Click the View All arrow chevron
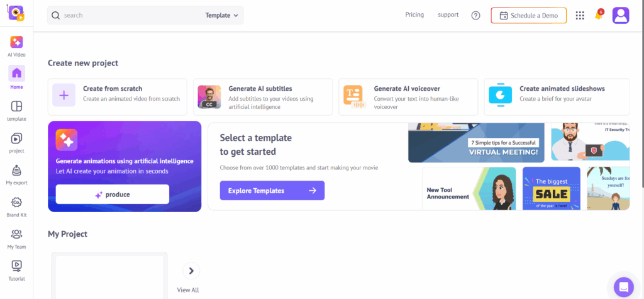Image resolution: width=644 pixels, height=299 pixels. (191, 271)
